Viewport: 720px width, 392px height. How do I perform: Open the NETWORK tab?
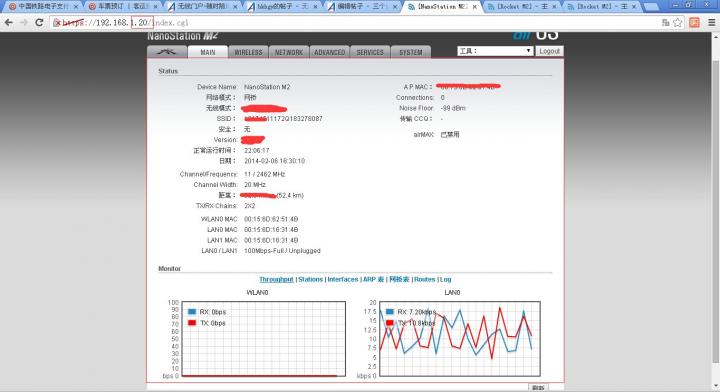point(289,52)
